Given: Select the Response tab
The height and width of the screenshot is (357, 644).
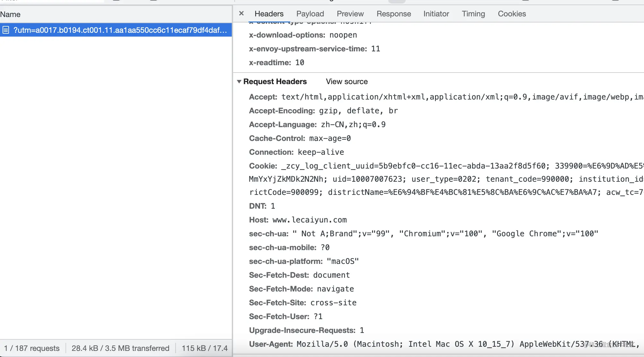Looking at the screenshot, I should 393,14.
